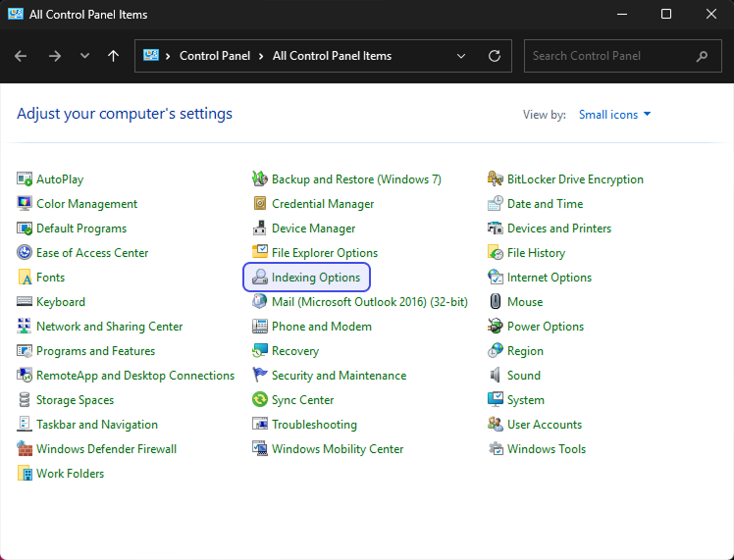Click the Control Panel title bar icon
The image size is (734, 560).
coord(16,14)
